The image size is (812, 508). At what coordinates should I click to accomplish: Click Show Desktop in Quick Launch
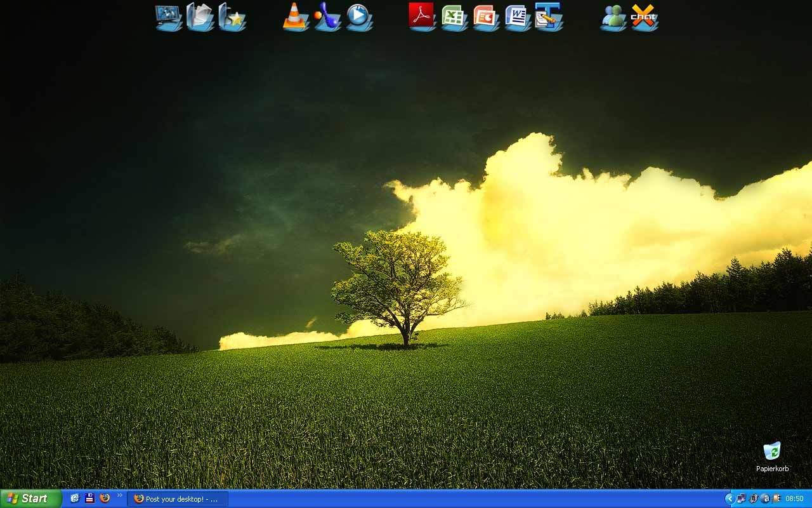click(75, 498)
